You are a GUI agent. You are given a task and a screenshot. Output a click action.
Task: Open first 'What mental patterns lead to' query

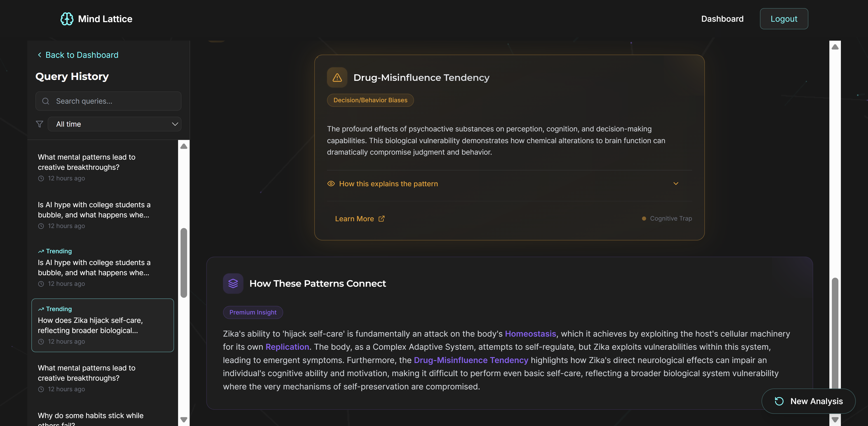[x=102, y=167]
